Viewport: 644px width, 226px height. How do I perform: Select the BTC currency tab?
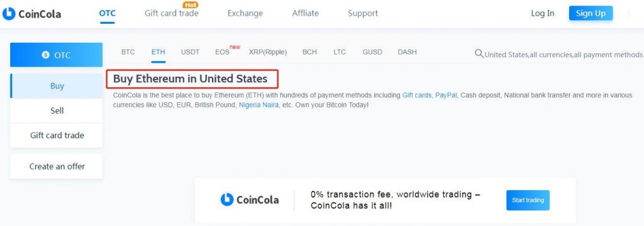[x=128, y=52]
